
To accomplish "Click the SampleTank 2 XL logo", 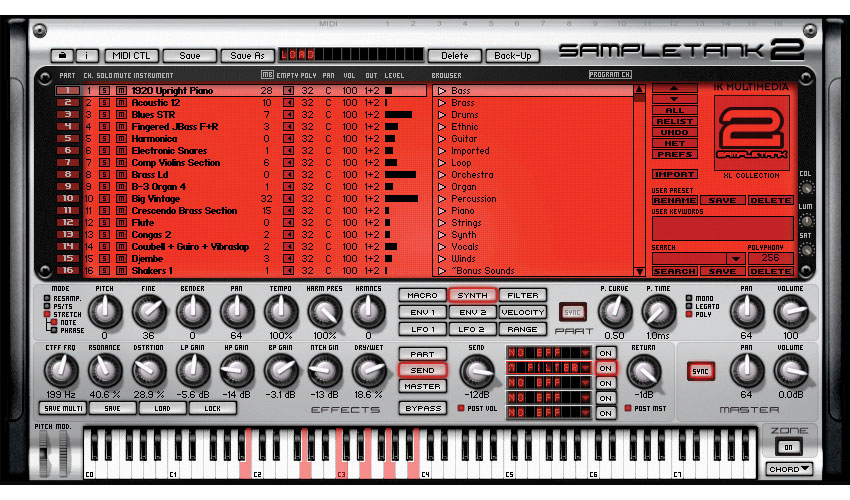I will tap(752, 132).
